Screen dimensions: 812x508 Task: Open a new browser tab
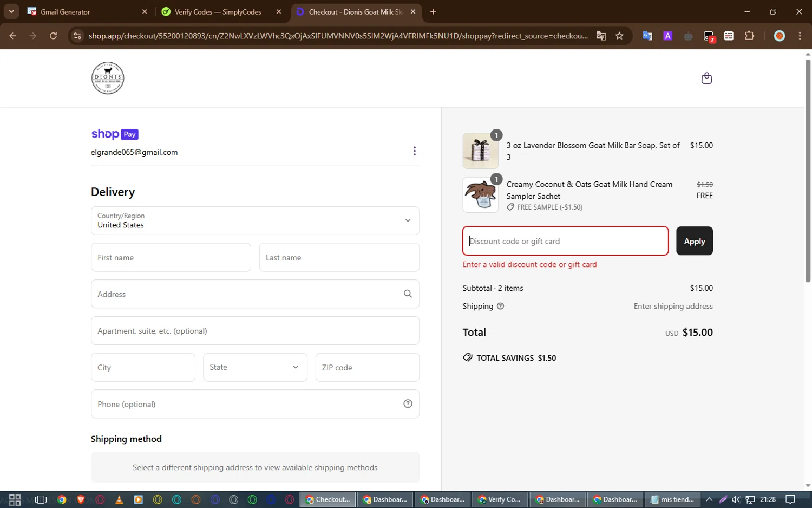pyautogui.click(x=433, y=12)
